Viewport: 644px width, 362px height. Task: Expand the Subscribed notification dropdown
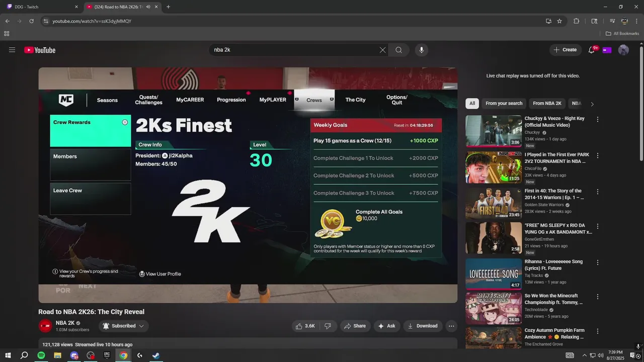pyautogui.click(x=123, y=326)
